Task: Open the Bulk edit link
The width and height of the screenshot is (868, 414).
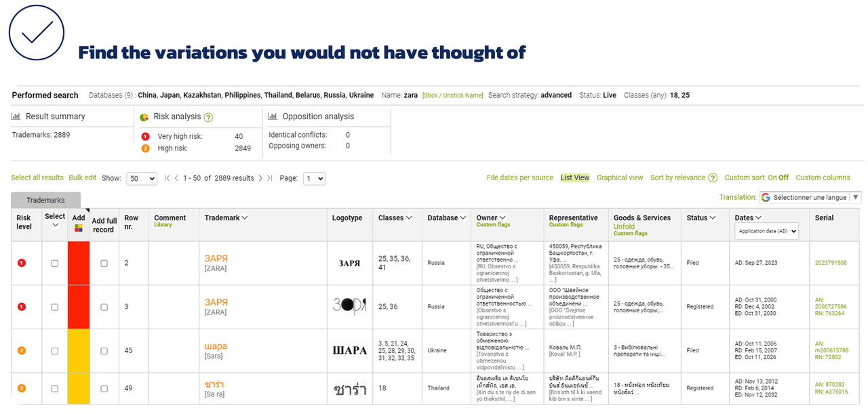Action: point(83,178)
